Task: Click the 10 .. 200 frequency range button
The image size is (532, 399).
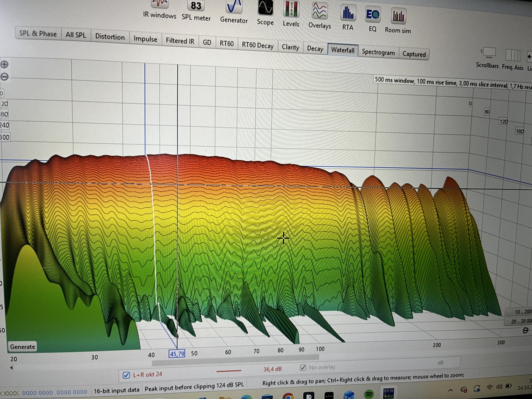Action: tap(522, 312)
